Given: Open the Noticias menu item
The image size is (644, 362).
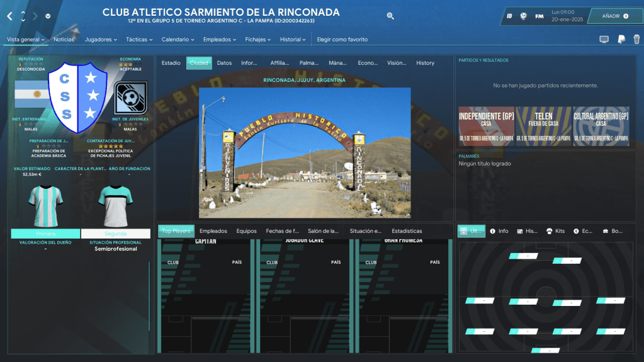Looking at the screenshot, I should [64, 40].
